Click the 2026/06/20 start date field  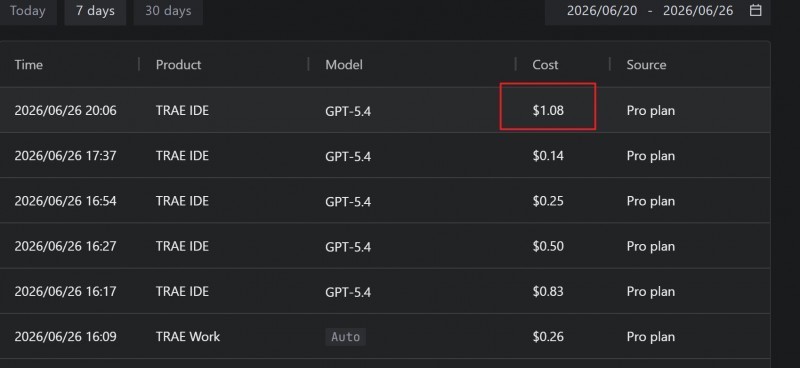602,11
